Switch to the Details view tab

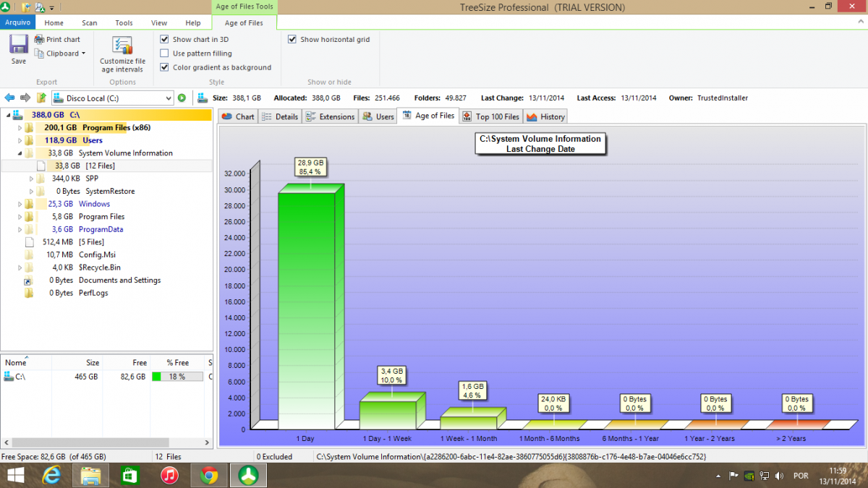(280, 116)
